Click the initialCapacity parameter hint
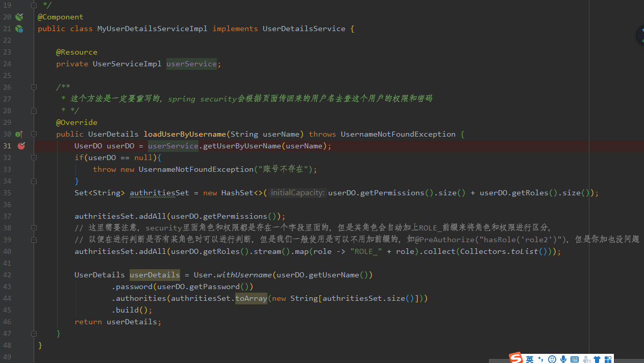Screen dimensions: 644x363 click(x=297, y=193)
